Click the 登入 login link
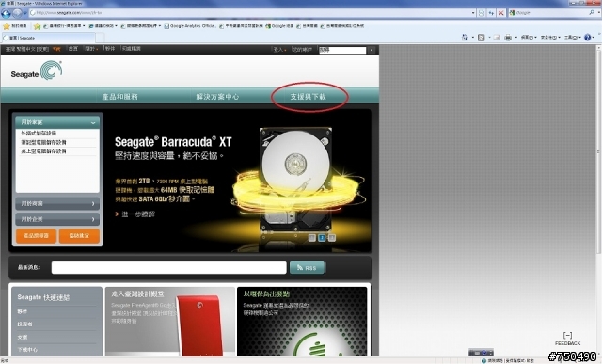This screenshot has height=364, width=602. point(278,50)
